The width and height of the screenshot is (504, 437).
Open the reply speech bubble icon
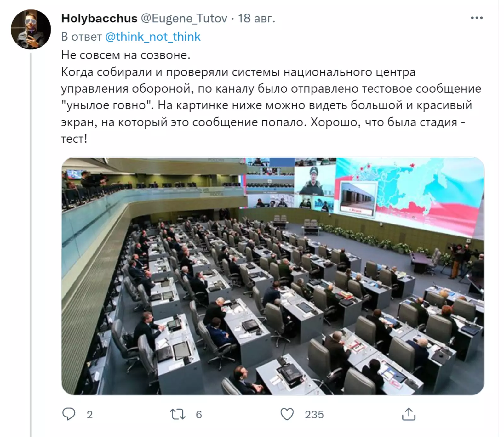[x=69, y=414]
